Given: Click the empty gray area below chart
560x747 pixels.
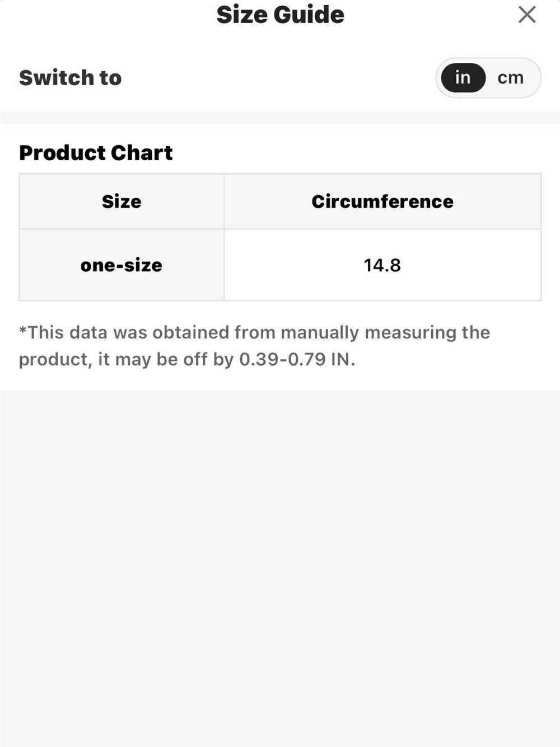Looking at the screenshot, I should pyautogui.click(x=280, y=568).
